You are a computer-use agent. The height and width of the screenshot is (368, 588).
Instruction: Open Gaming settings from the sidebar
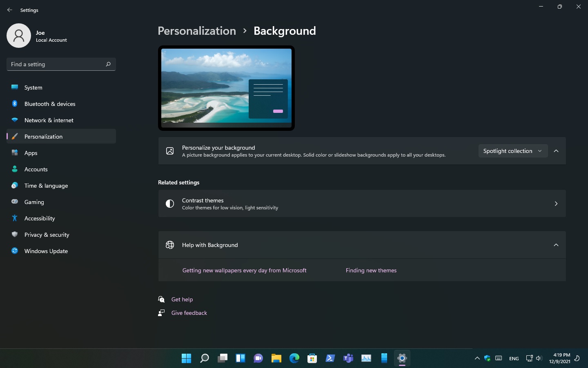pyautogui.click(x=34, y=202)
